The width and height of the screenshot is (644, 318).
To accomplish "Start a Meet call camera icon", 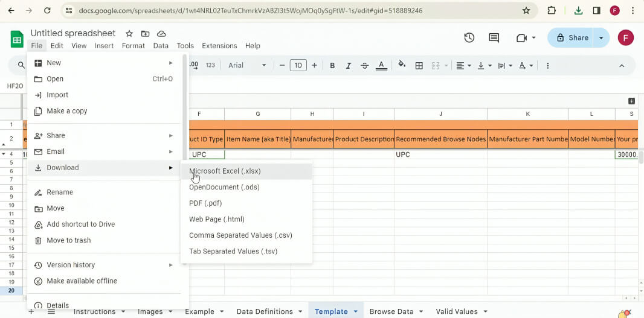I will (x=521, y=38).
